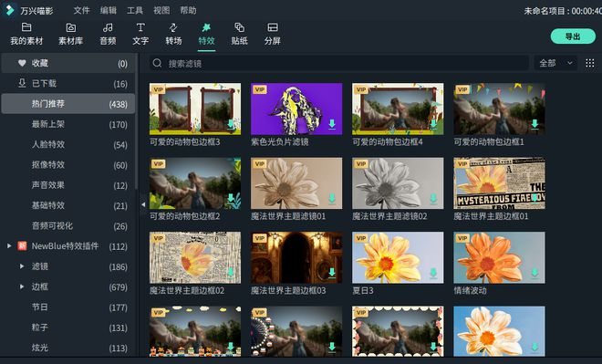Viewport: 602px width, 364px height.
Task: Download 可爱的动物包边框2 effect
Action: [x=231, y=199]
